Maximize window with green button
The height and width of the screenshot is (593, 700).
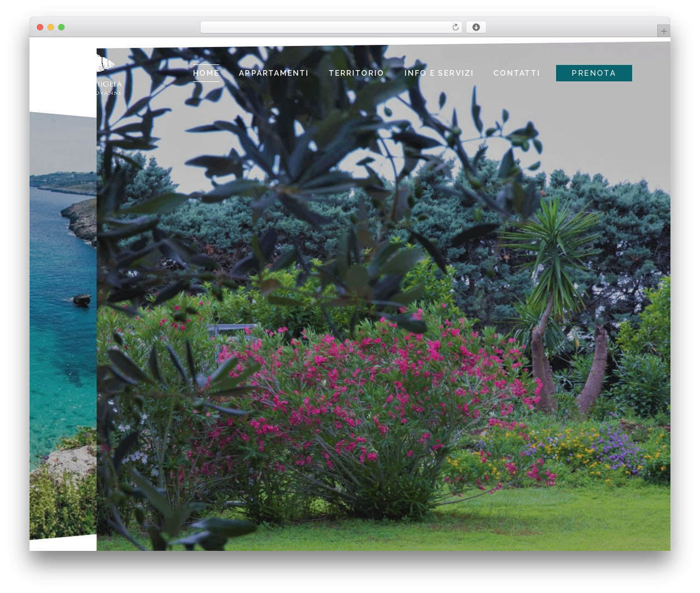(61, 27)
